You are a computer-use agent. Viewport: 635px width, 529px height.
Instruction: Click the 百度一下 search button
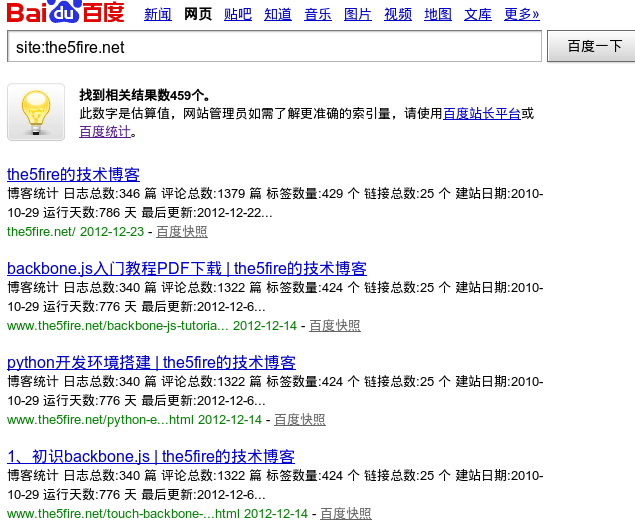tap(591, 46)
